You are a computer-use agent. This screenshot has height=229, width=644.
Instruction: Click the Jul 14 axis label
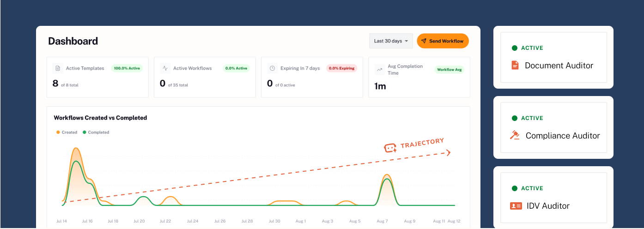62,221
